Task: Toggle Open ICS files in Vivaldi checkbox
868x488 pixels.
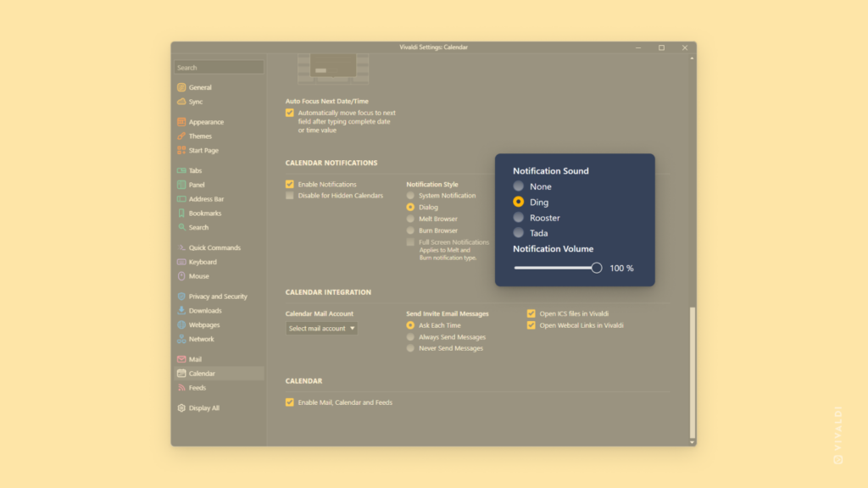Action: pos(531,313)
